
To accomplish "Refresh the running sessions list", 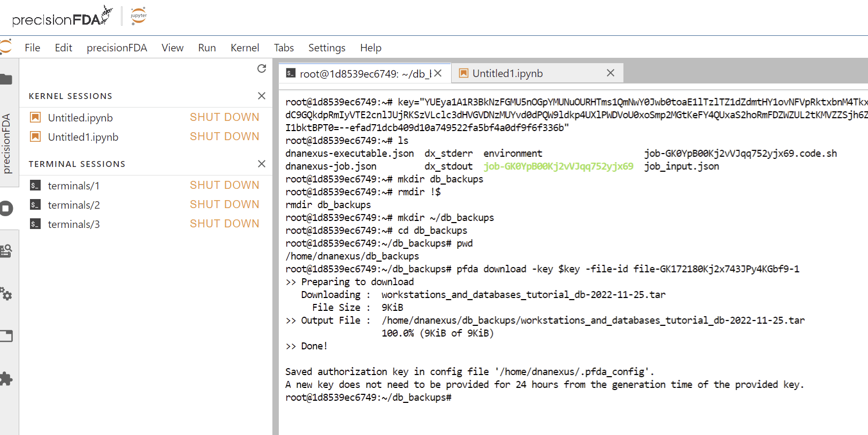I will point(262,68).
